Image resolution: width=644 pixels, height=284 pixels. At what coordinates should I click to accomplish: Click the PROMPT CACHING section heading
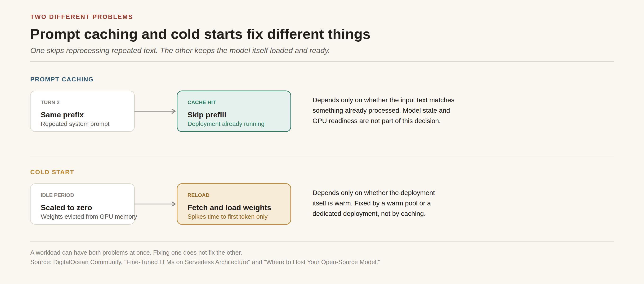pyautogui.click(x=62, y=79)
